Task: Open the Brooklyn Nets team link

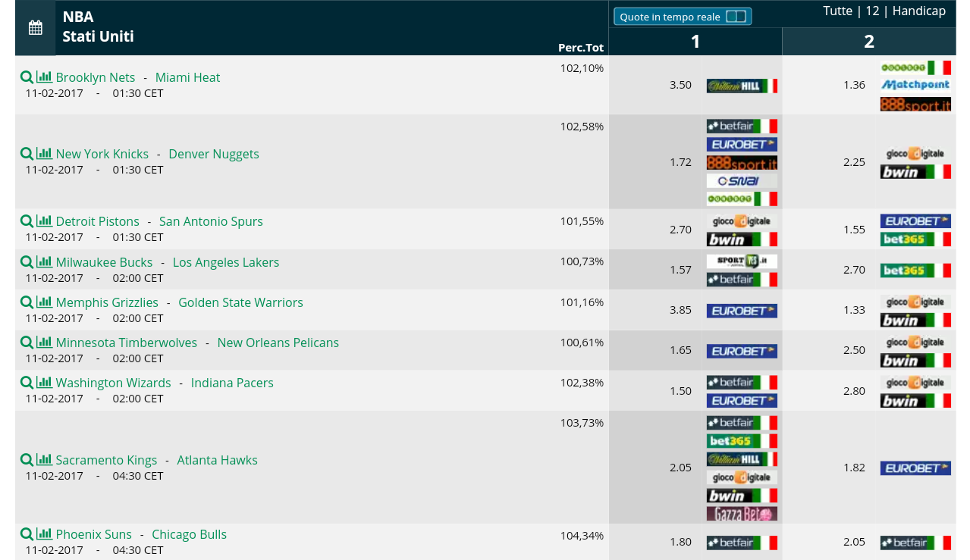Action: tap(96, 77)
